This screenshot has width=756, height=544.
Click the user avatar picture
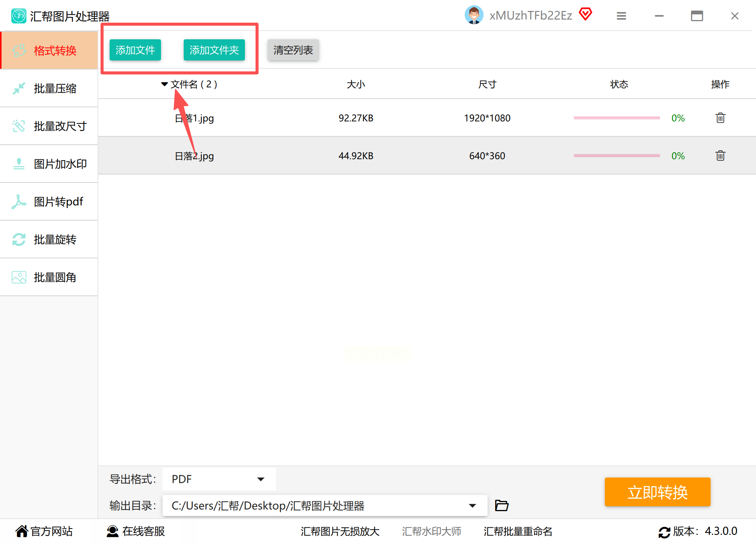474,15
